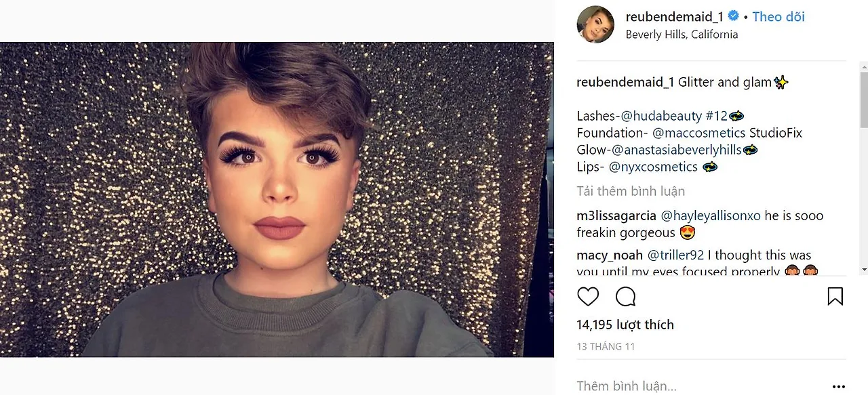Open the profile avatar thumbnail
Image resolution: width=868 pixels, height=395 pixels.
coord(595,24)
